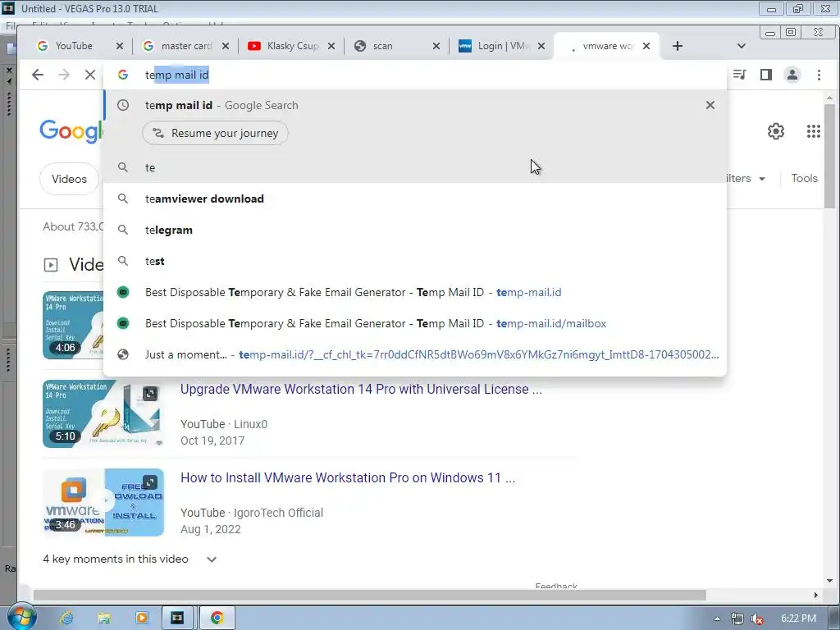Select 'temp mail id - Google Search' suggestion
This screenshot has width=840, height=630.
pyautogui.click(x=415, y=105)
